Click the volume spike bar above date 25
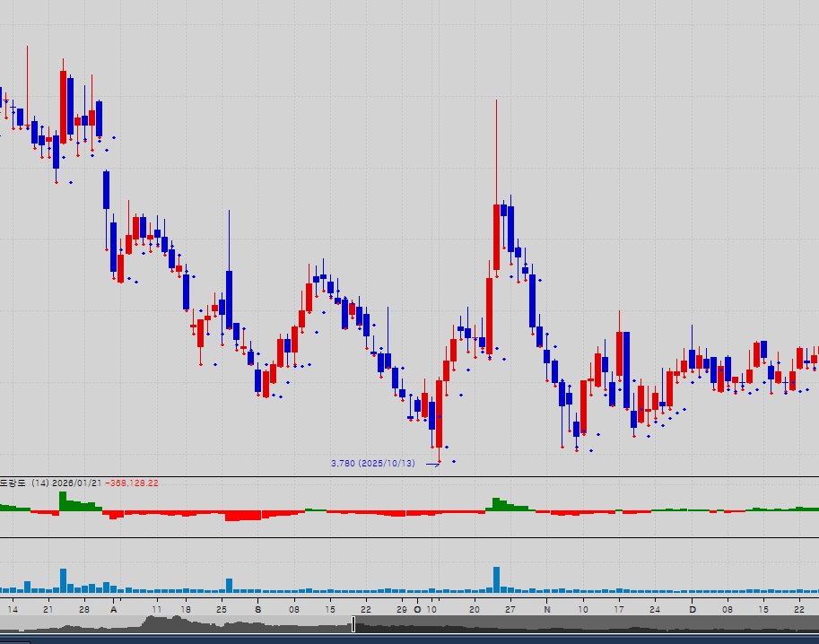Viewport: 819px width, 644px height. 229,585
